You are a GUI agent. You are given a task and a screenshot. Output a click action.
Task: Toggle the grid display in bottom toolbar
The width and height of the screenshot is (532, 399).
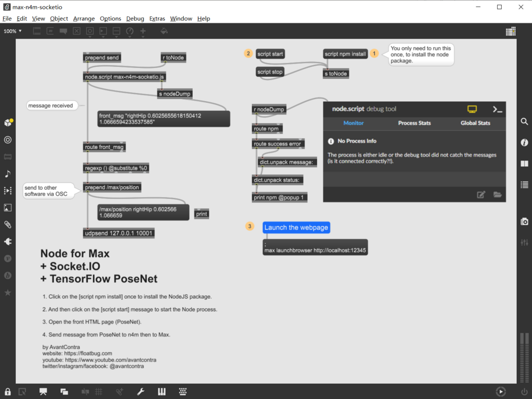coord(99,392)
